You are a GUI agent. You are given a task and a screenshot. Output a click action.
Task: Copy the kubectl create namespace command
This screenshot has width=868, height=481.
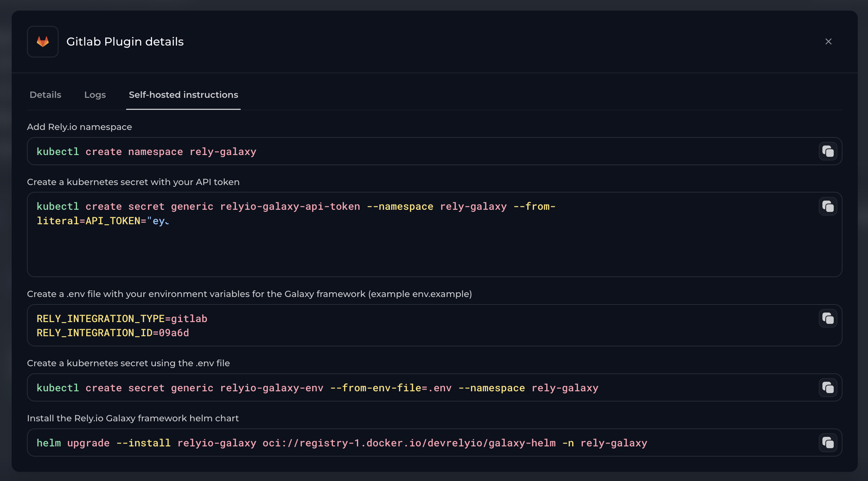click(x=828, y=152)
